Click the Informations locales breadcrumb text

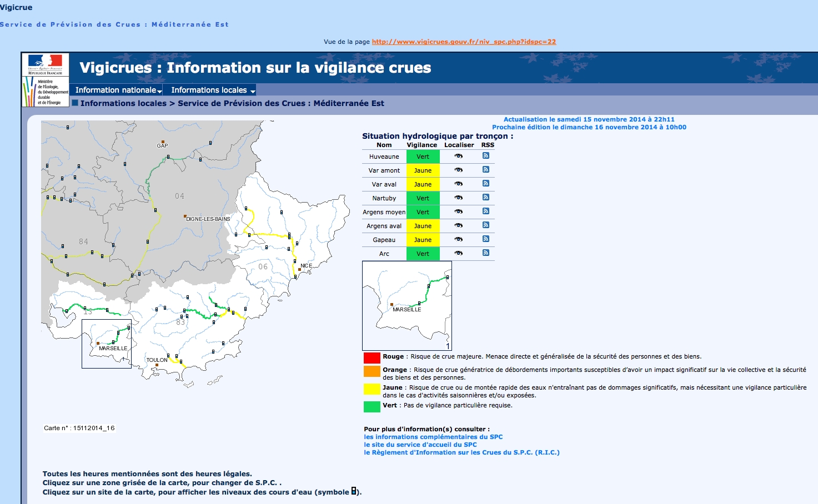pos(123,103)
